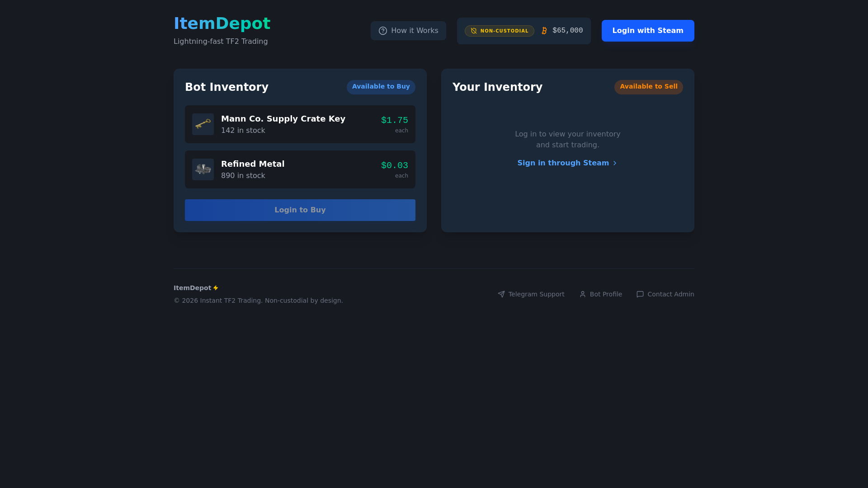Open the Bot Profile link
Screen dimensions: 868x488
(601, 294)
